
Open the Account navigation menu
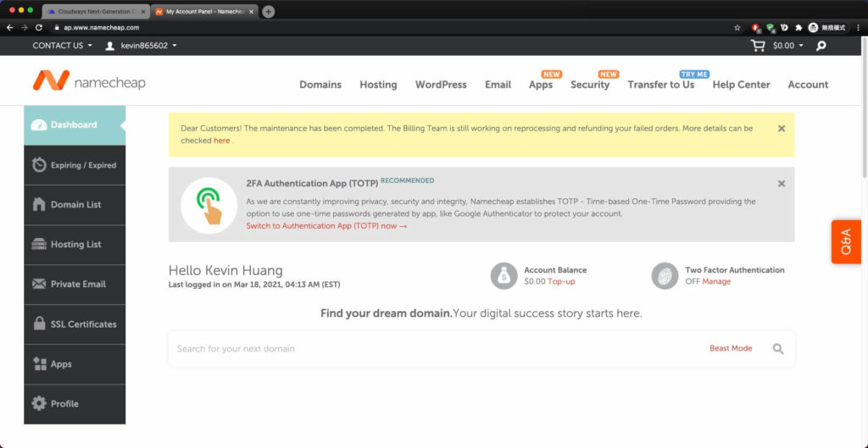808,85
